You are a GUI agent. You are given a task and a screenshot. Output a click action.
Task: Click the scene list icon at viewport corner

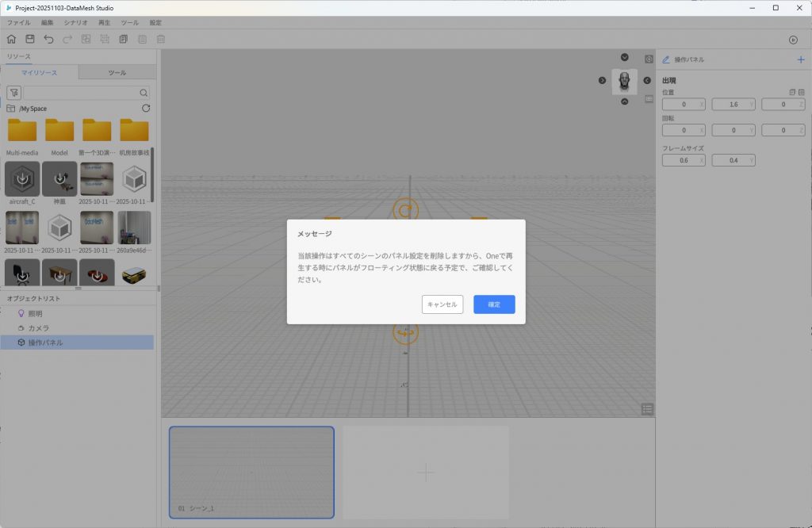[648, 409]
